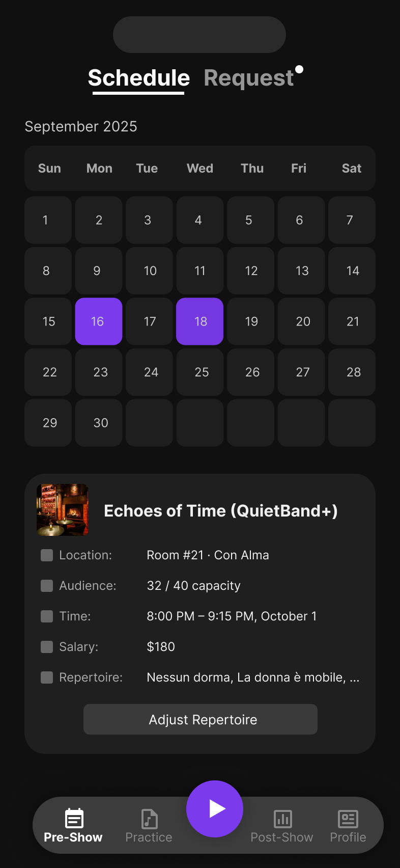Open the Pre-Show calendar icon
Screen dimensions: 400x868
[x=74, y=819]
